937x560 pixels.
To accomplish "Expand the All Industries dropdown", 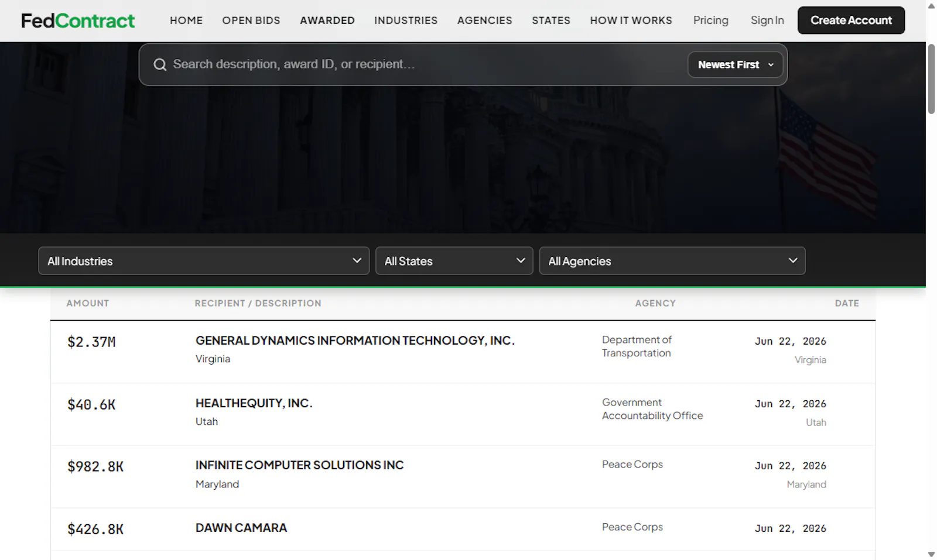I will (204, 261).
